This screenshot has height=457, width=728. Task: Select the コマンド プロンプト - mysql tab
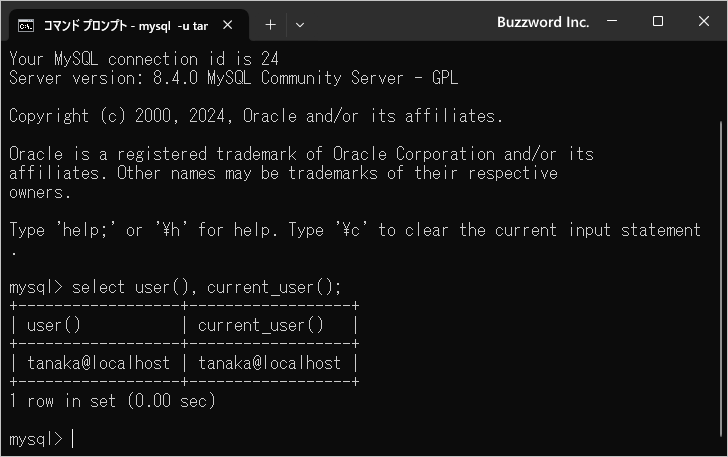125,24
